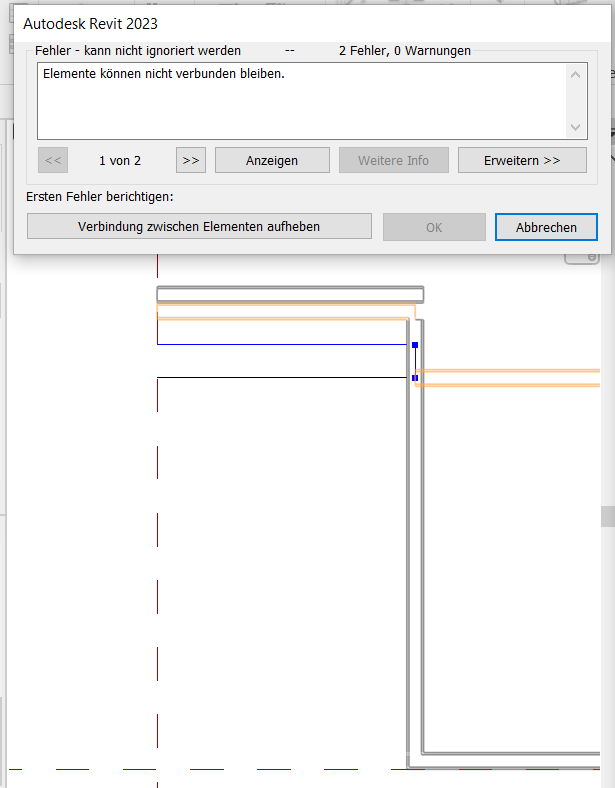
Task: Click the '2 Fehler, 0 Warnungen' summary text
Action: [404, 51]
